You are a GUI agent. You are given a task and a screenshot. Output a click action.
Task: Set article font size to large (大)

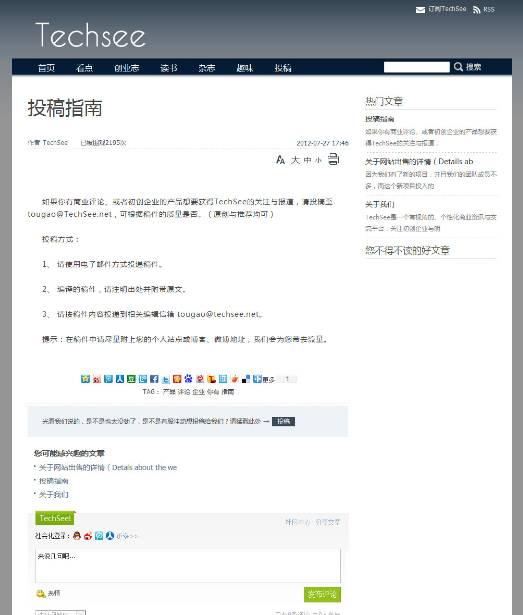tap(295, 160)
